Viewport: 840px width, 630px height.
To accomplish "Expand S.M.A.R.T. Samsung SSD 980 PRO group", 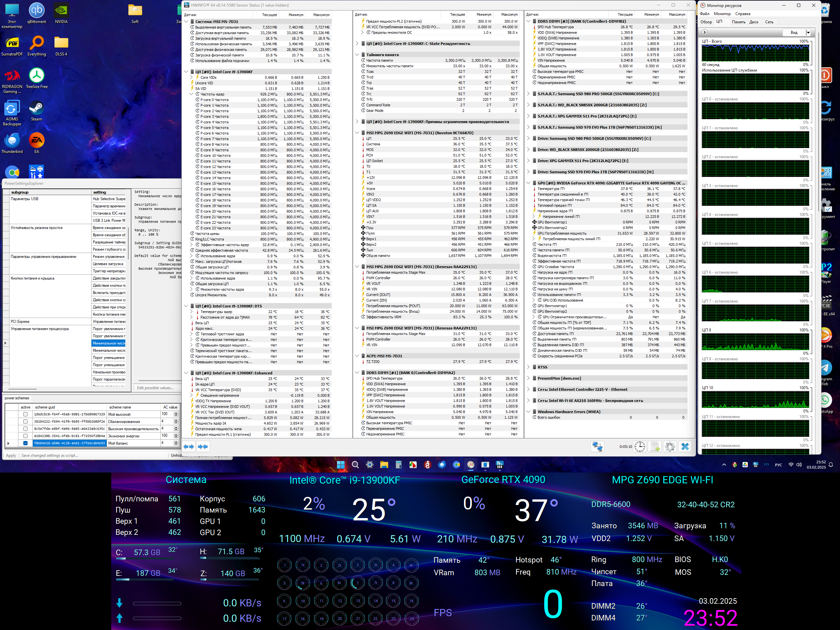I will click(x=528, y=94).
